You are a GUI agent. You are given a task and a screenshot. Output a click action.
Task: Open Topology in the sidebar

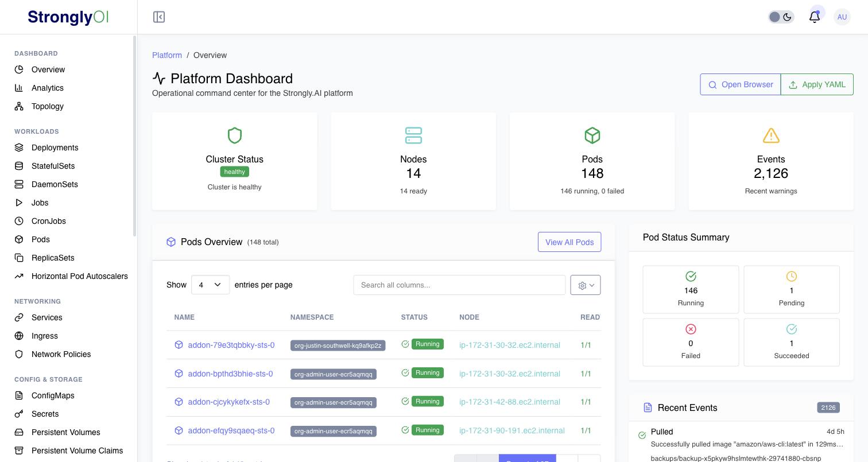[x=48, y=106]
